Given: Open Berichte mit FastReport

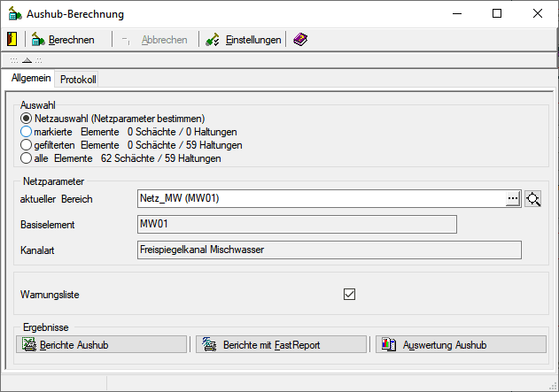Looking at the screenshot, I should pos(282,344).
